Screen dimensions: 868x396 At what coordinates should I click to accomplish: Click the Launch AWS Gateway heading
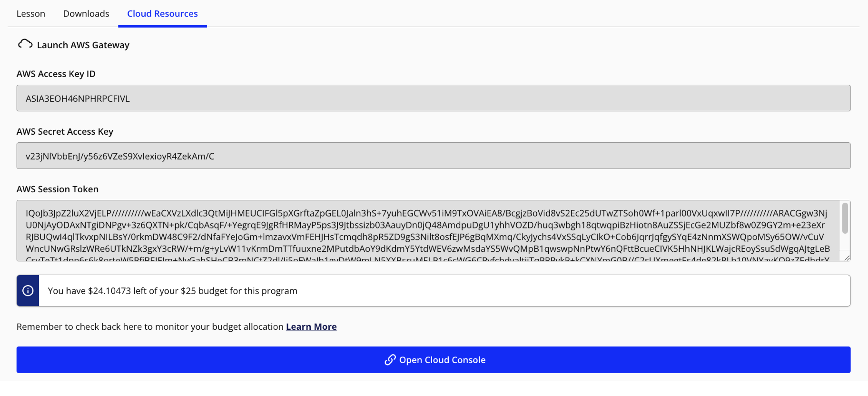(83, 45)
